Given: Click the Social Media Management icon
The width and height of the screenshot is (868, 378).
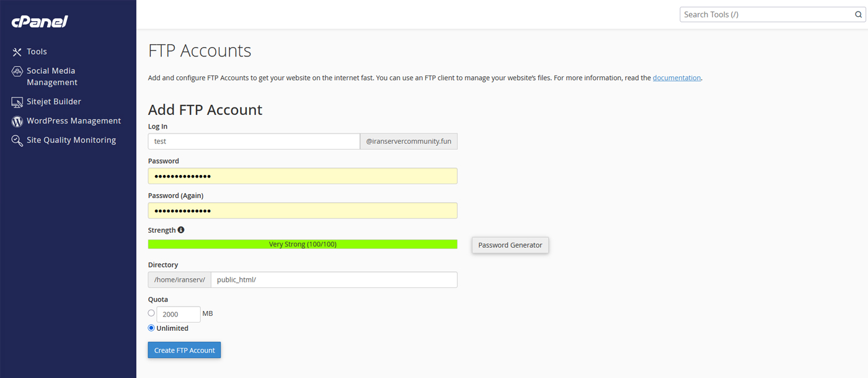Looking at the screenshot, I should (17, 71).
